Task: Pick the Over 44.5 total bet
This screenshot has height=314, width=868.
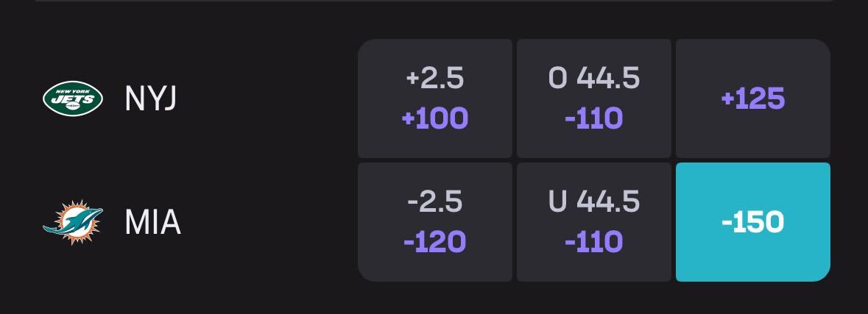Action: tap(593, 99)
